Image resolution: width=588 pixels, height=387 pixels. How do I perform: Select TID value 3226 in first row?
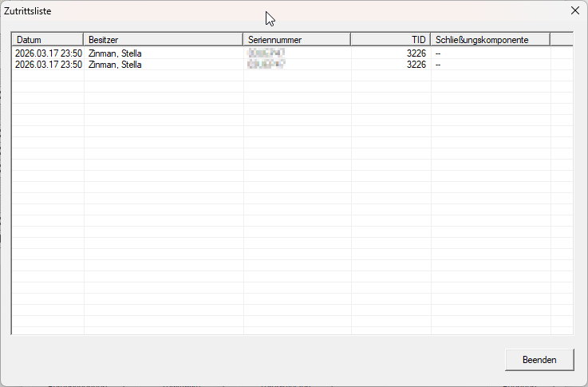[416, 53]
